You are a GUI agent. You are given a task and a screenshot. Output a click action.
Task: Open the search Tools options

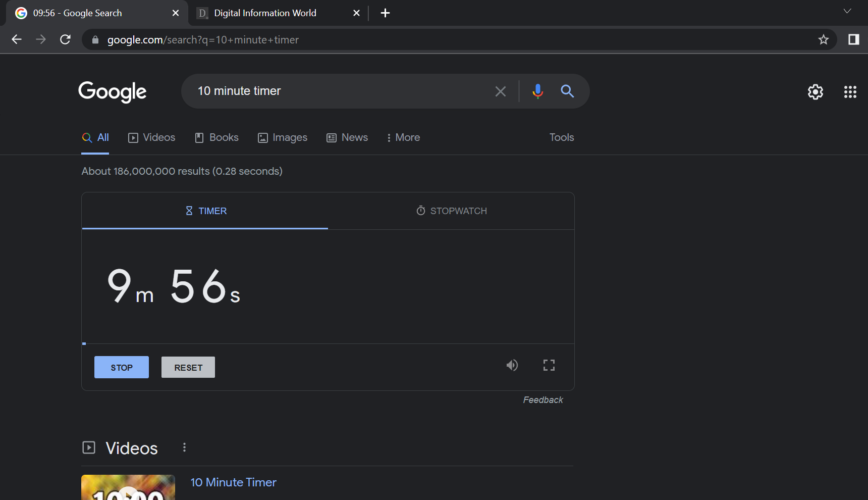(x=562, y=137)
